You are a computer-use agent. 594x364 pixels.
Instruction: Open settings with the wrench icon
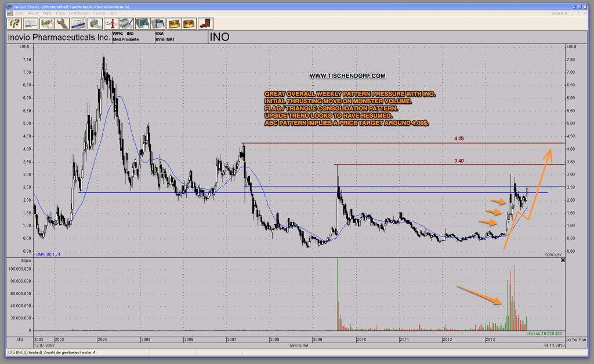(63, 23)
